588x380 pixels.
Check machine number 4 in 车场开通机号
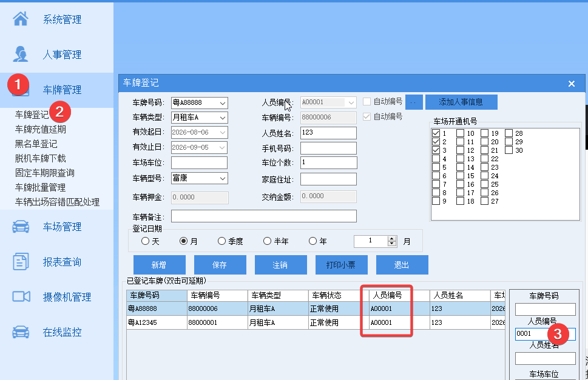point(436,158)
